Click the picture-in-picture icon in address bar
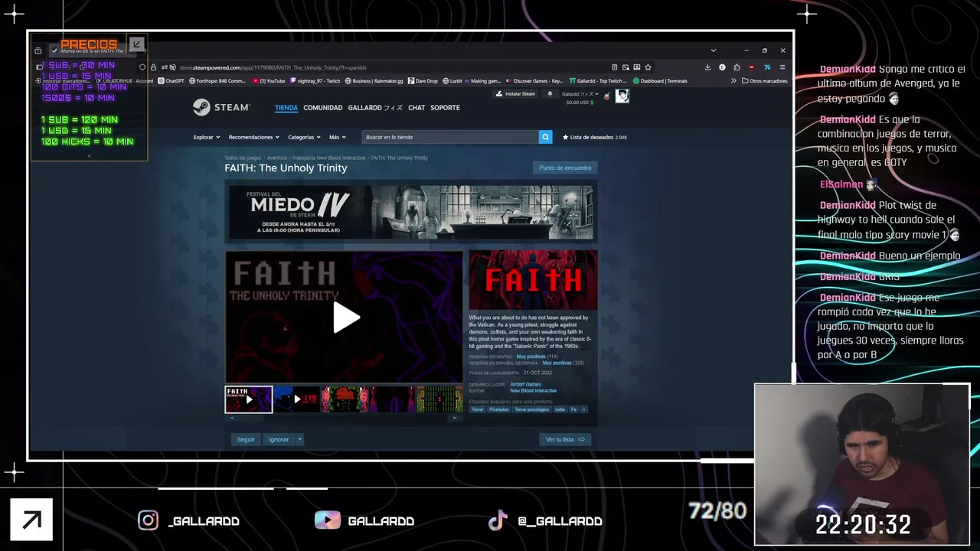This screenshot has width=980, height=551. 626,67
